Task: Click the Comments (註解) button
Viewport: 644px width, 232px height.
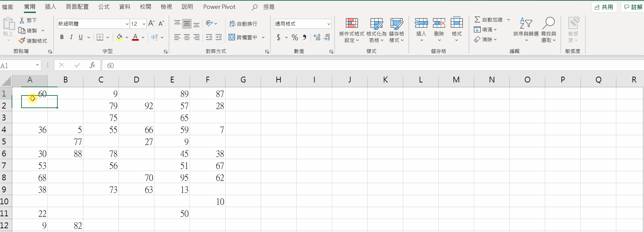Action: [x=633, y=7]
